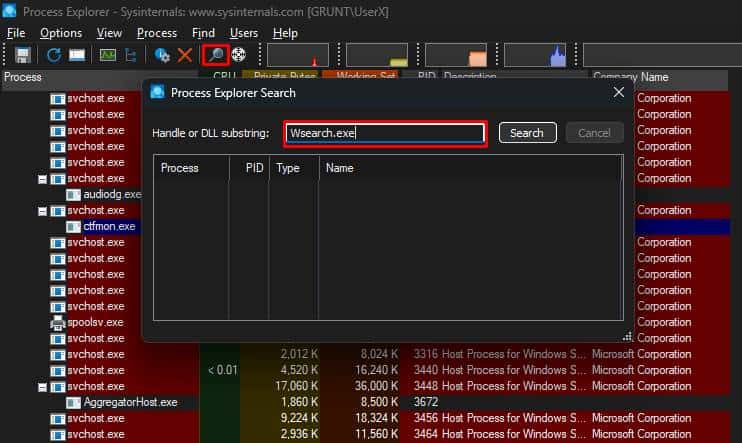Click the PID value 3464
The image size is (742, 443).
coord(426,434)
